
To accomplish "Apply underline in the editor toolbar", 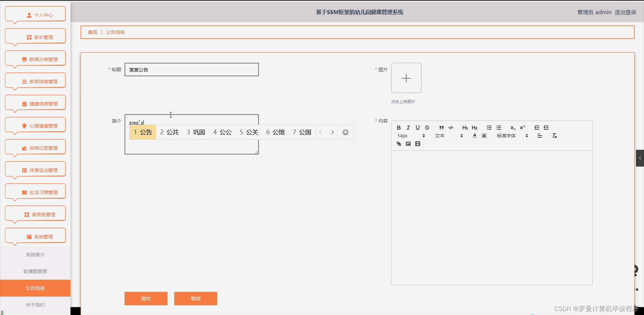I will tap(418, 128).
